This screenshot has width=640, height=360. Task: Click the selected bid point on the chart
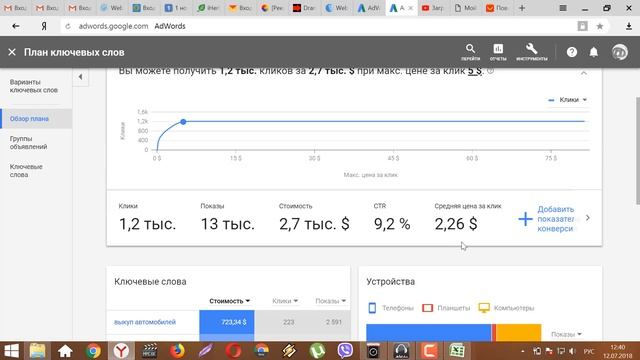183,122
